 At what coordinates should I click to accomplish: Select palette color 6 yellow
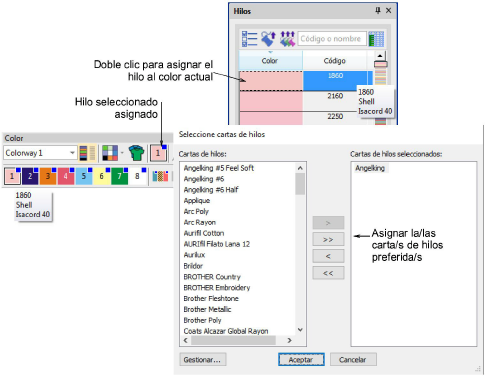click(102, 176)
